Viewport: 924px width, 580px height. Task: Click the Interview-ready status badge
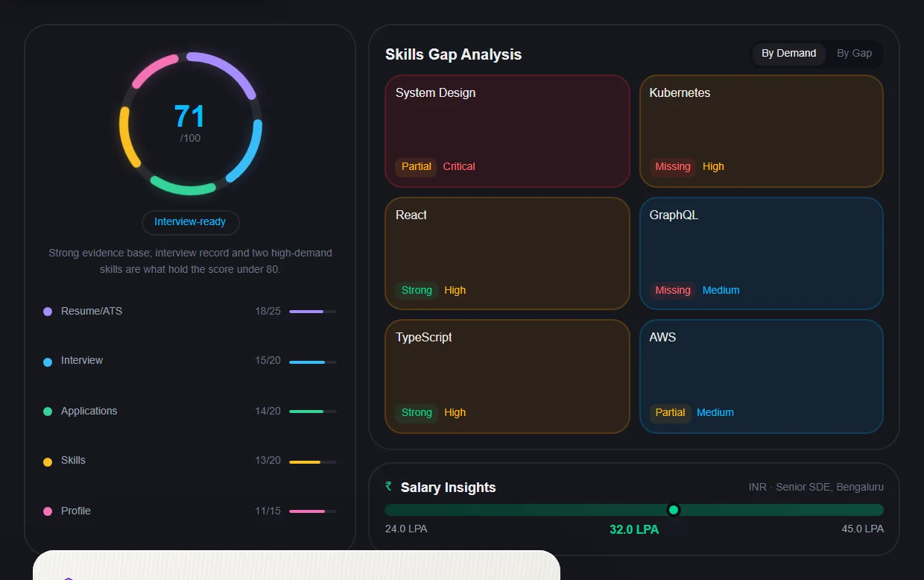190,222
